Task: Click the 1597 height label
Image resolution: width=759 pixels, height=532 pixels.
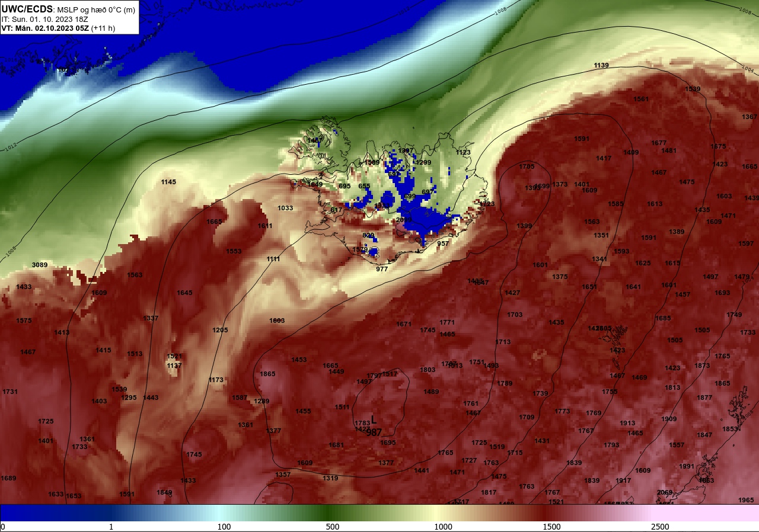Action: [x=746, y=243]
